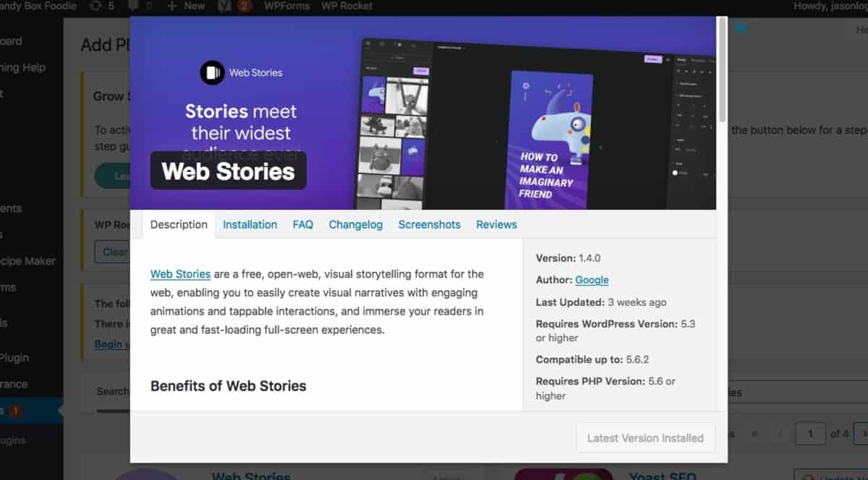Select the Version: 1.4.0 text
The width and height of the screenshot is (868, 480).
click(x=568, y=258)
